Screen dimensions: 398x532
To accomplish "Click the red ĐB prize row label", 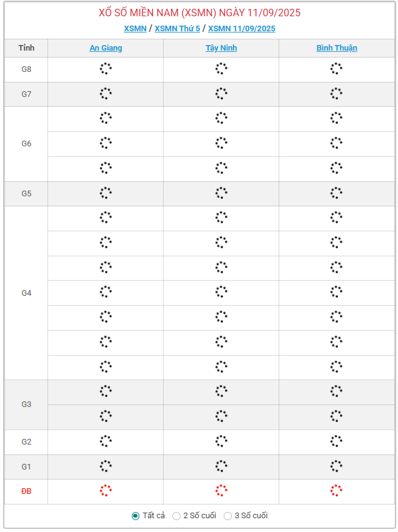I will [26, 491].
